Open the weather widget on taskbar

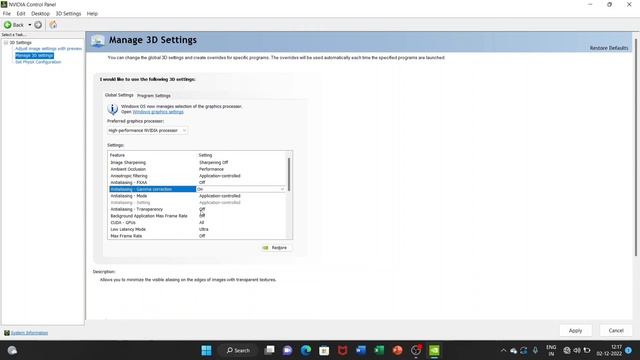tap(12, 350)
